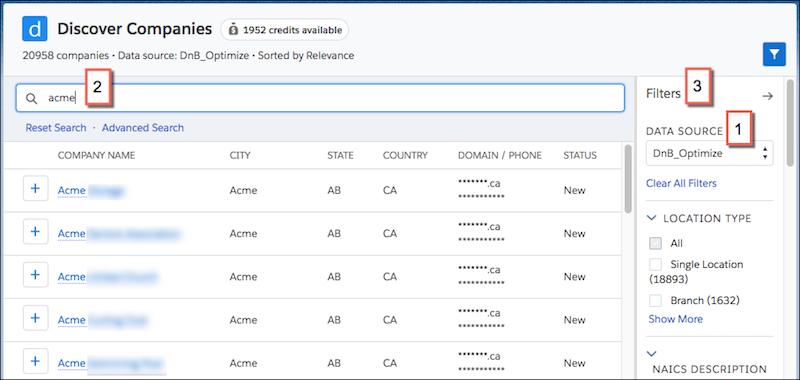This screenshot has height=380, width=800.
Task: Add fifth Acme company with plus button
Action: pyautogui.click(x=35, y=361)
